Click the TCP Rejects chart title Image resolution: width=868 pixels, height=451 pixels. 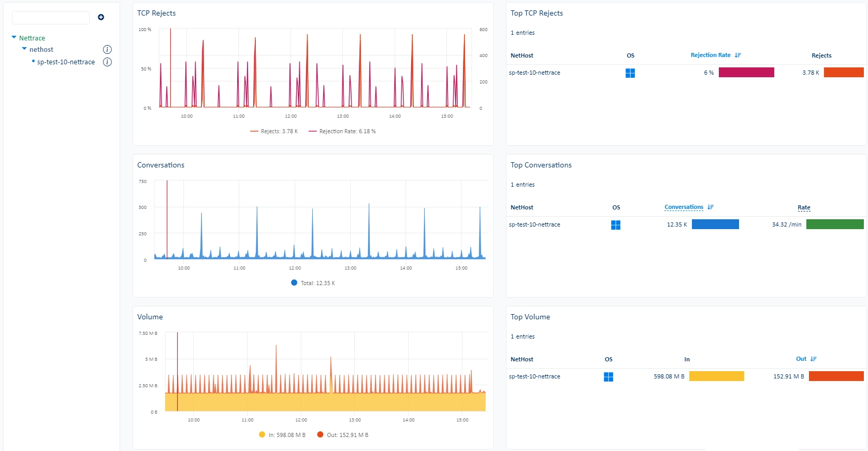(156, 13)
